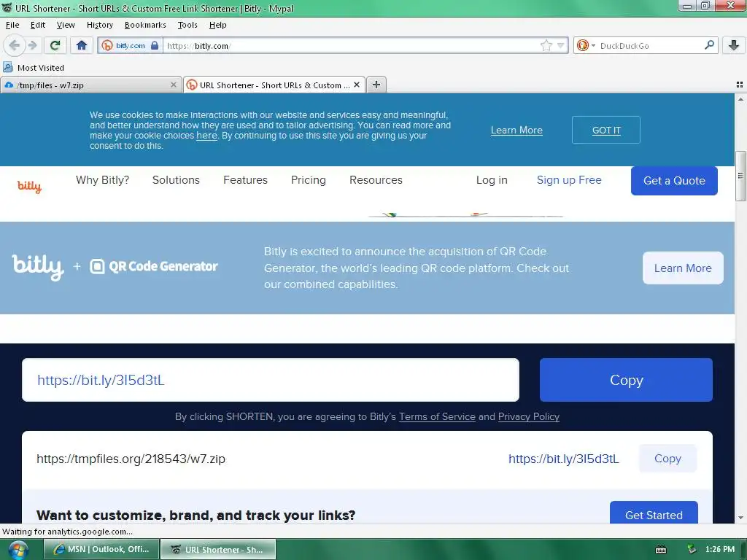
Task: Open a new tab with plus button
Action: 376,85
